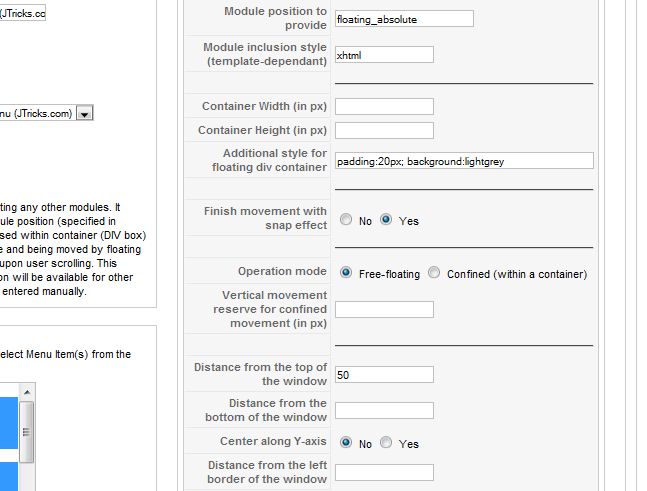The height and width of the screenshot is (491, 647).
Task: Select Yes for finish movement snap effect
Action: (x=386, y=220)
